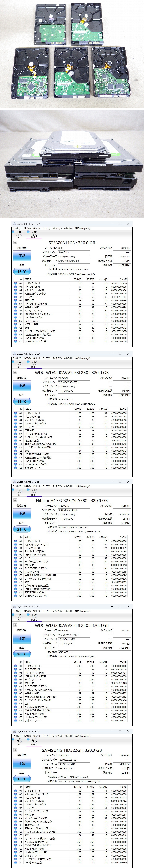Open 機能(U) menu in Hitachi HCS5C3232SLA380 window
144x868 pixels.
click(x=37, y=486)
